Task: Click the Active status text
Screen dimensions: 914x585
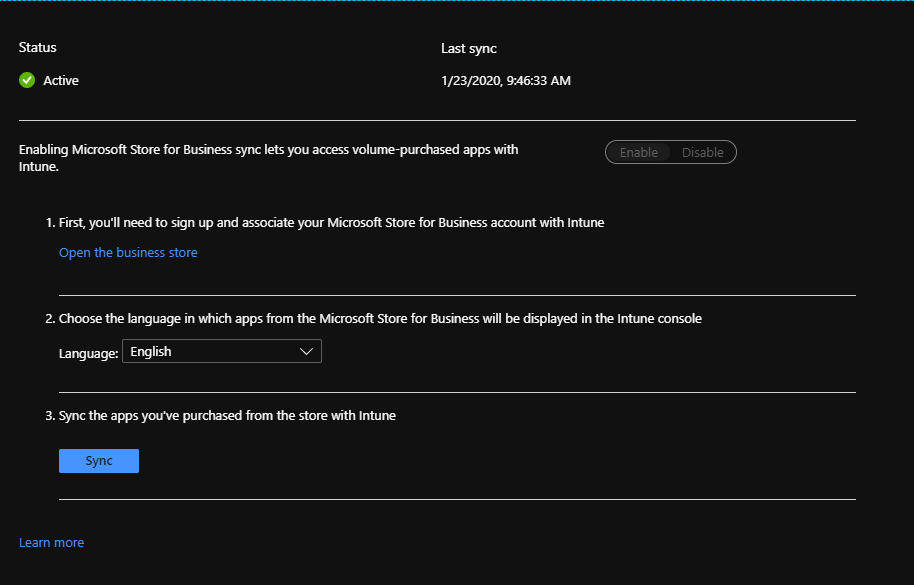Action: click(61, 80)
